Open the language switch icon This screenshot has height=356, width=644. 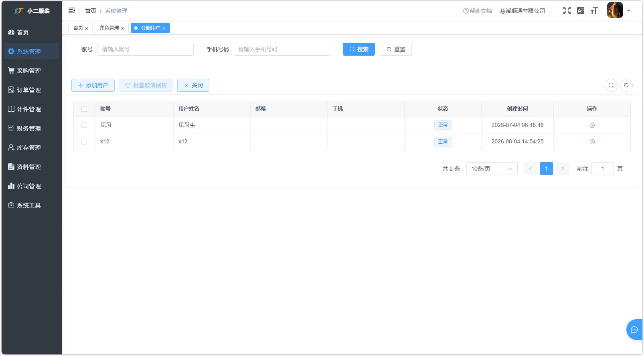point(581,11)
